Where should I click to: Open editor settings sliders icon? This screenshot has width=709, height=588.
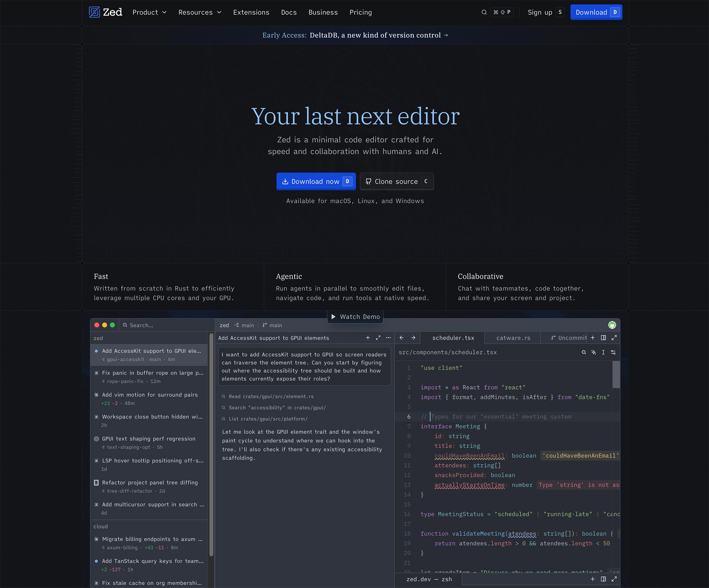point(613,352)
